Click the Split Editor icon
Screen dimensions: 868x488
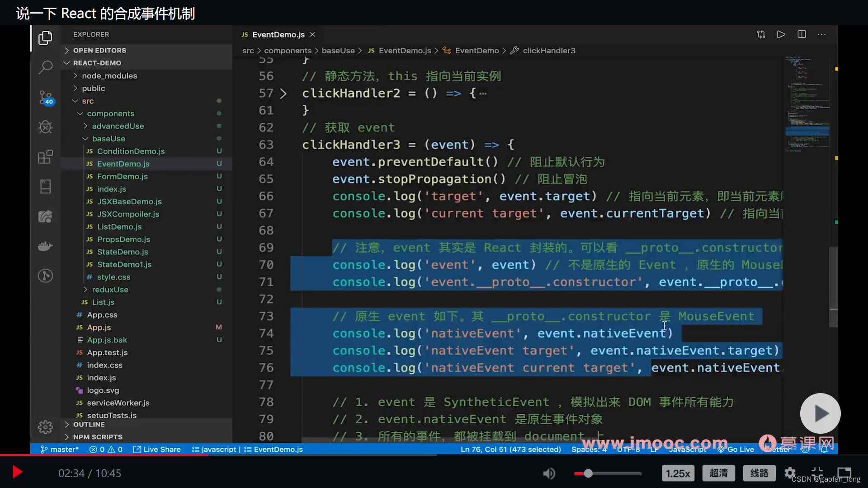click(x=802, y=34)
